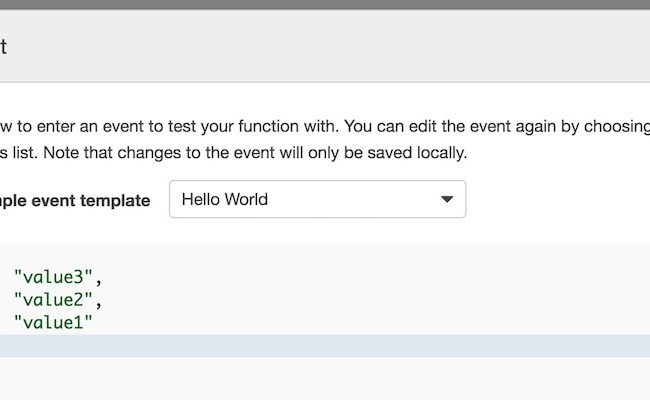
Task: Click the dropdown arrow beside Hello World
Action: [447, 199]
